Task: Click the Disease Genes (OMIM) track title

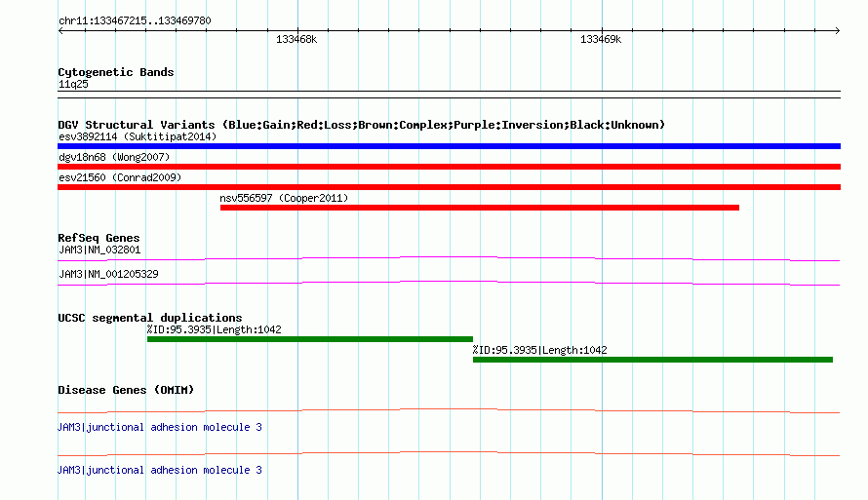Action: [x=126, y=390]
